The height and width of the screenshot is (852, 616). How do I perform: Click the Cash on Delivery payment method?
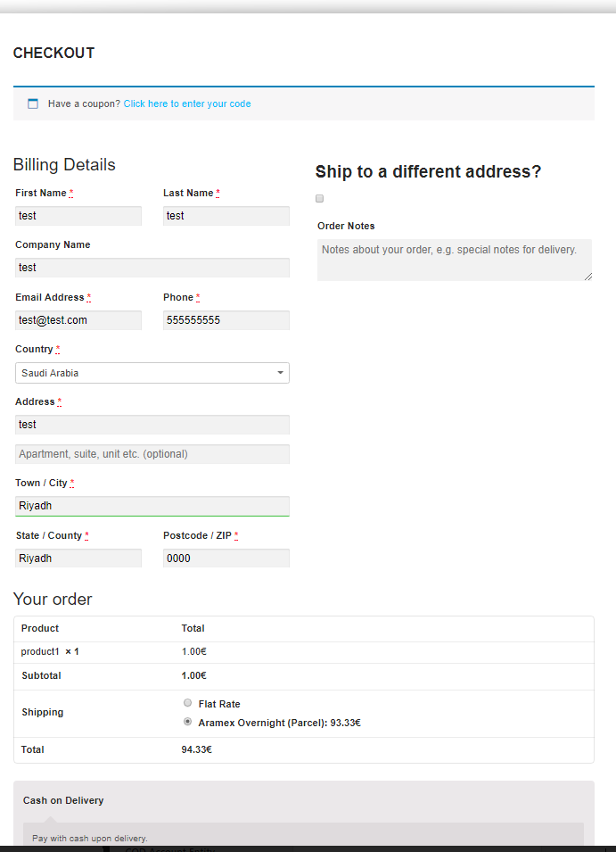[x=63, y=800]
